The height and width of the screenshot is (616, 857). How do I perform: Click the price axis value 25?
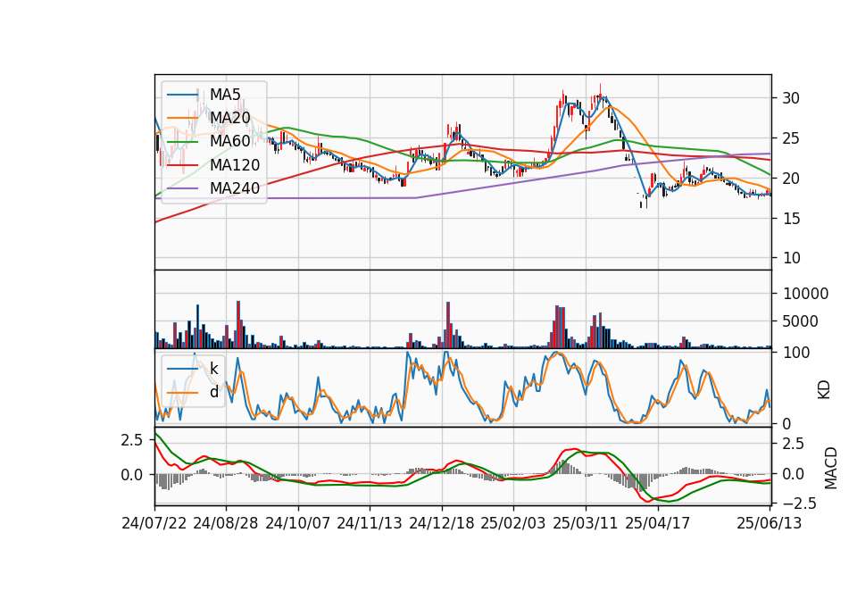(x=790, y=138)
